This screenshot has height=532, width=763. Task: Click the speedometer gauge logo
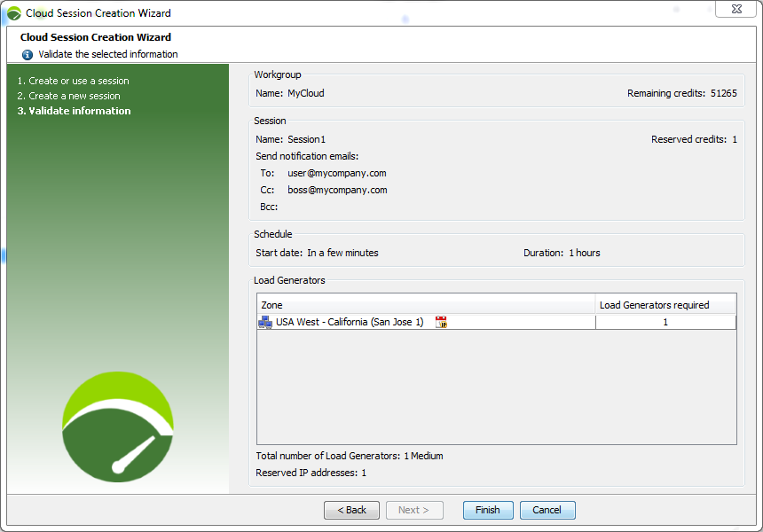click(x=118, y=427)
